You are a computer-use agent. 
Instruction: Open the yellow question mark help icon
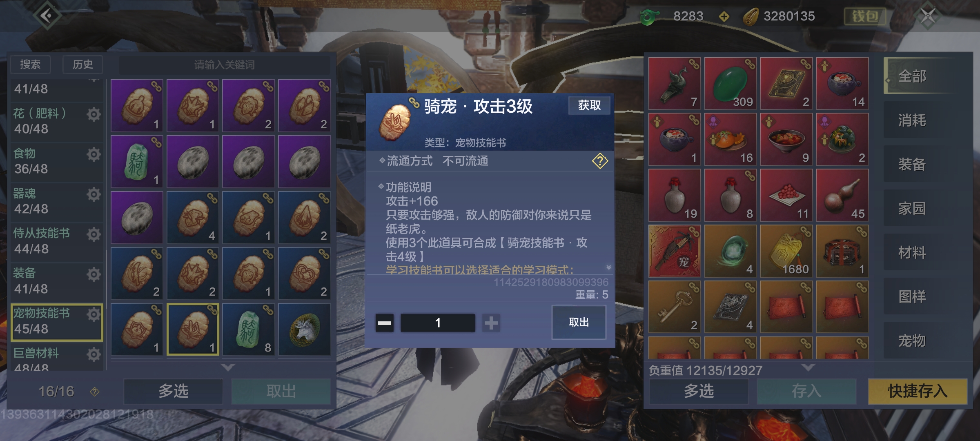(x=600, y=161)
